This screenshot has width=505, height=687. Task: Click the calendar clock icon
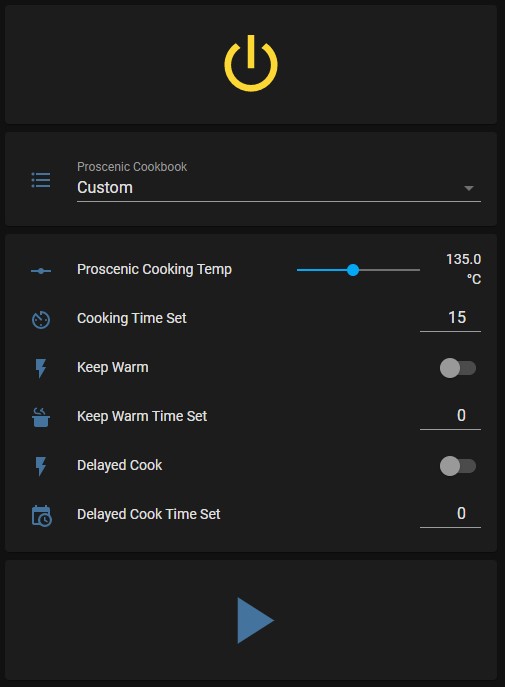42,516
